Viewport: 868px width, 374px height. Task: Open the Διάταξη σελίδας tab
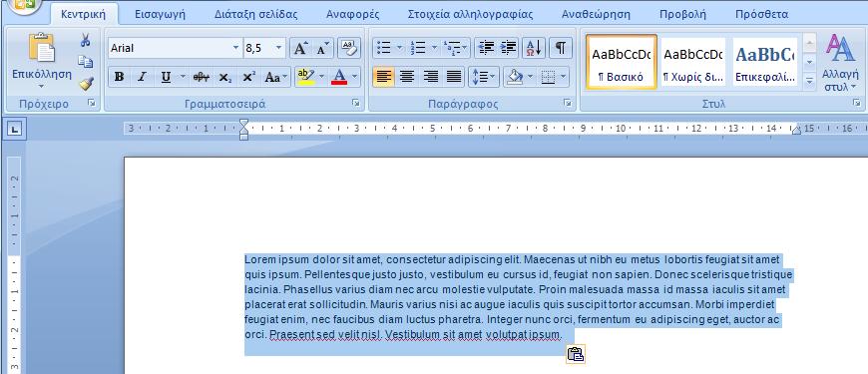pos(255,14)
